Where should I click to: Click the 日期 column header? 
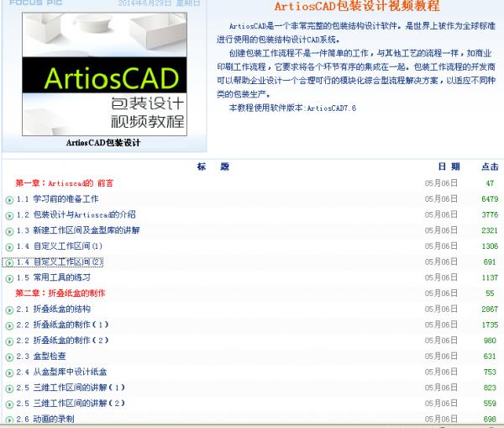pos(449,166)
